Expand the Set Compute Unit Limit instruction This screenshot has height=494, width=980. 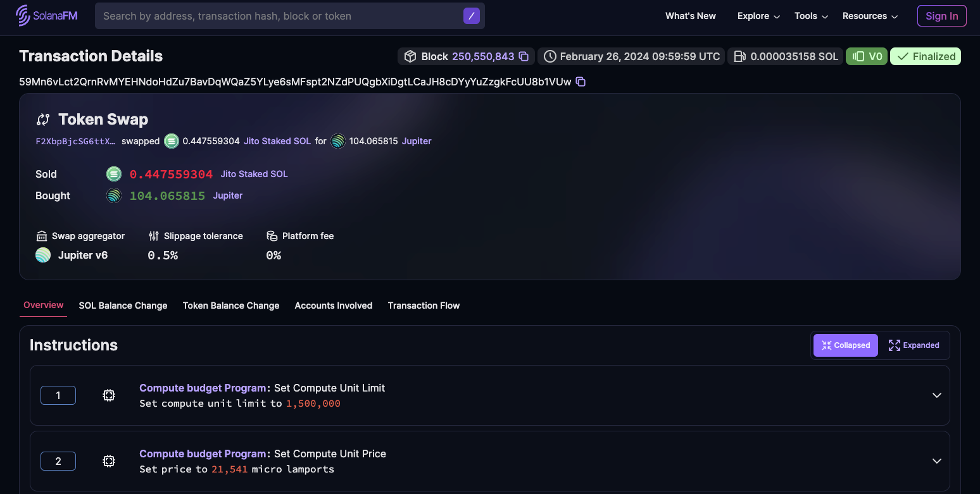coord(937,395)
